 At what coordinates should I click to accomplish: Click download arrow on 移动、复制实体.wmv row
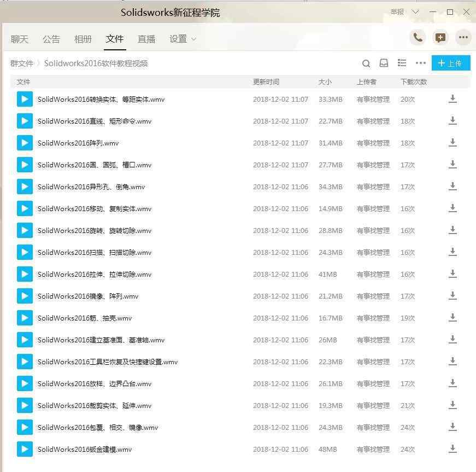[x=453, y=208]
